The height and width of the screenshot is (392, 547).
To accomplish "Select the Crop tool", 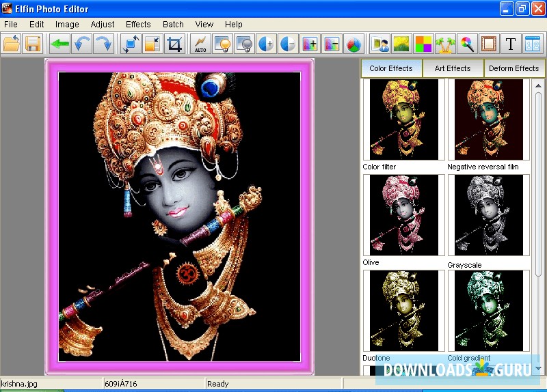I will pos(175,44).
